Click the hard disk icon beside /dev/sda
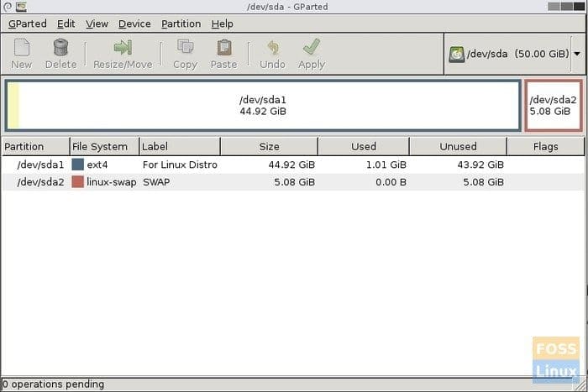This screenshot has width=588, height=392. (x=456, y=55)
